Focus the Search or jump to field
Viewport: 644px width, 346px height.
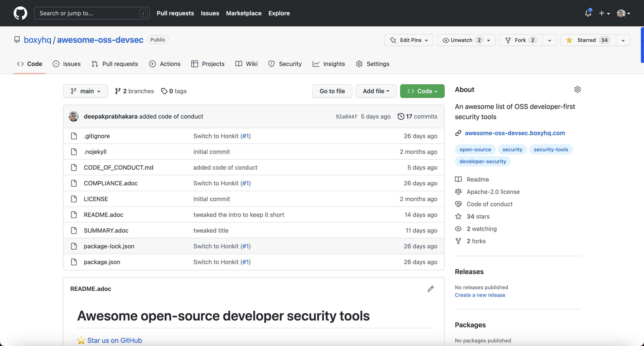click(89, 13)
